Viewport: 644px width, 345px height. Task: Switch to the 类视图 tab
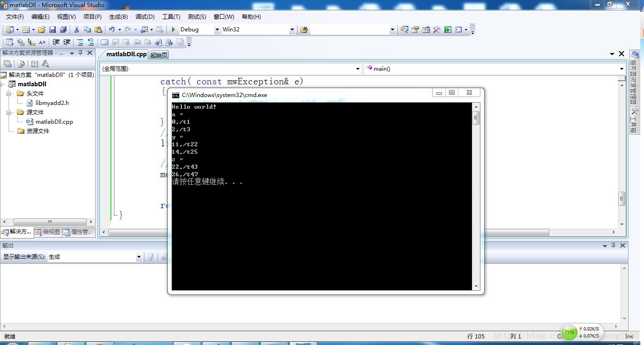tap(48, 232)
